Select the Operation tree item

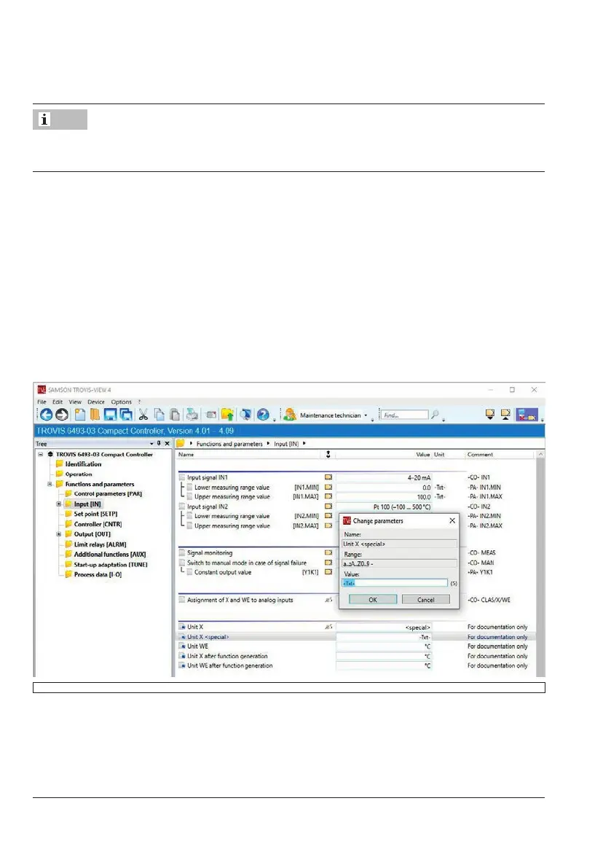[79, 474]
